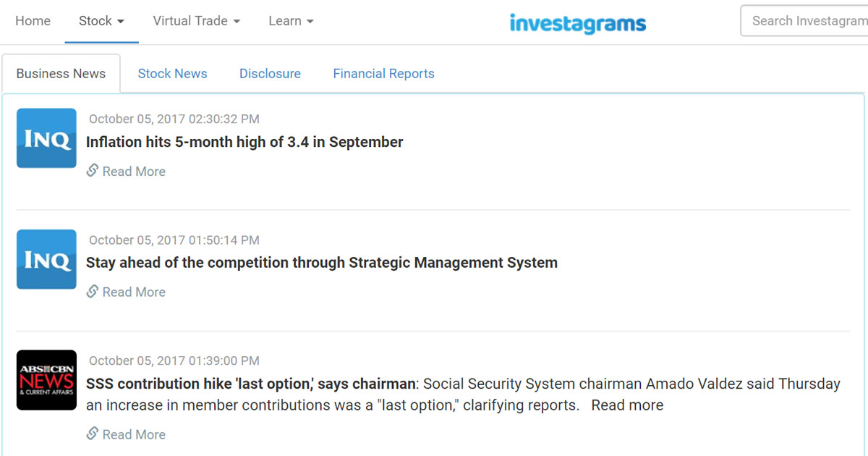Go to the Home menu item
This screenshot has width=868, height=456.
(x=33, y=21)
